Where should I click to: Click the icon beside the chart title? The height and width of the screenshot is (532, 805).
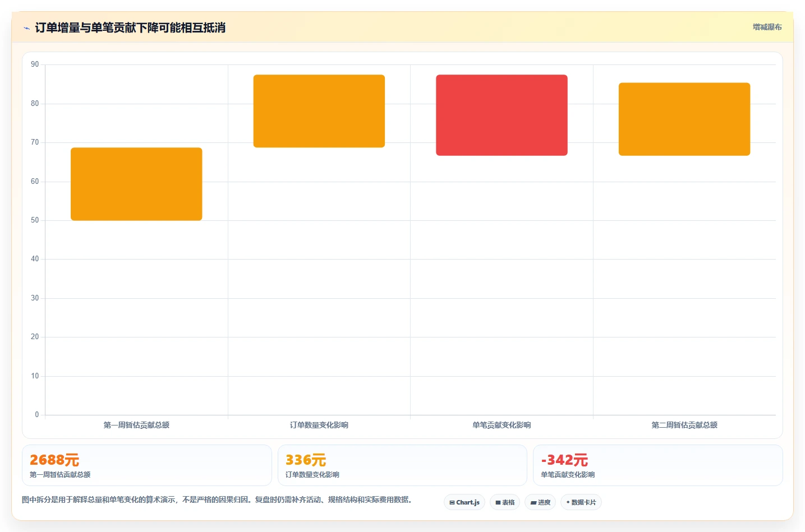pos(26,28)
